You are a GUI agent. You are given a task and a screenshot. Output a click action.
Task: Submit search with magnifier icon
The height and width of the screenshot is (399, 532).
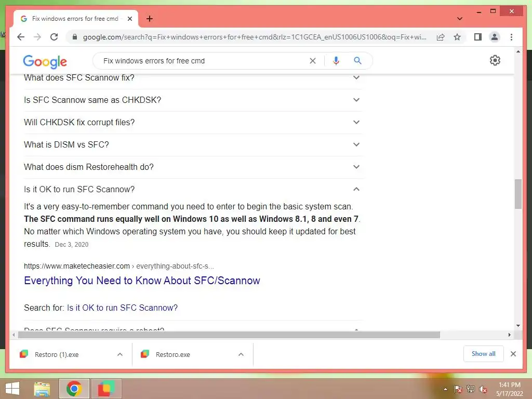(x=357, y=61)
